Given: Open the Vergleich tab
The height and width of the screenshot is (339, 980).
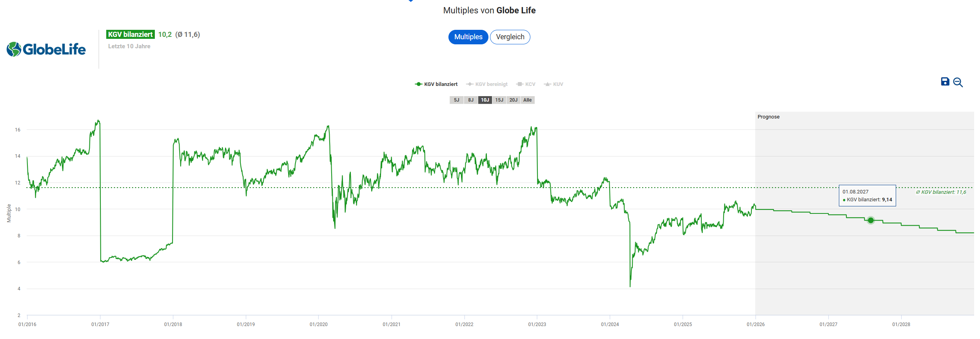Looking at the screenshot, I should click(x=510, y=37).
